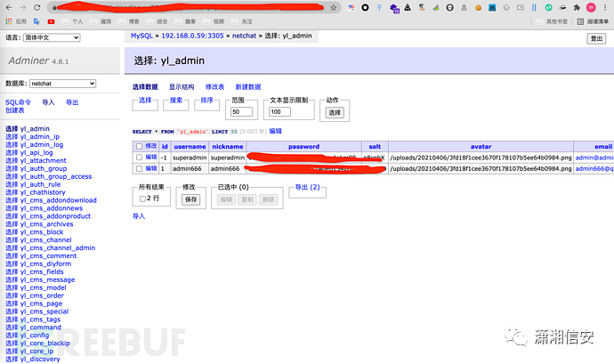Expand the 导出 (2) export fieldset

[x=307, y=187]
